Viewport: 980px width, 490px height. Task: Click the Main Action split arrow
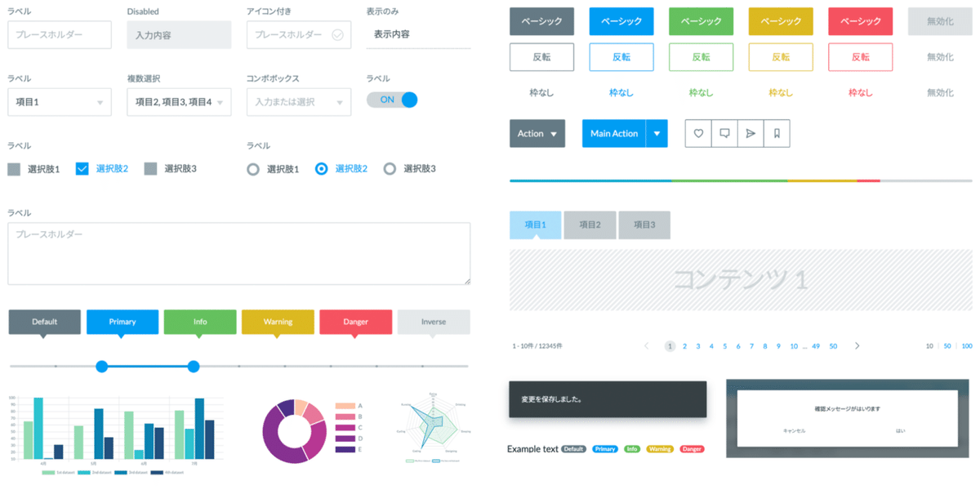coord(657,134)
